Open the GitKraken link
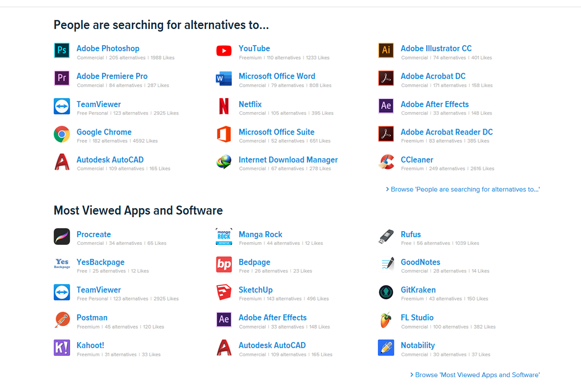This screenshot has height=392, width=581. [x=418, y=290]
